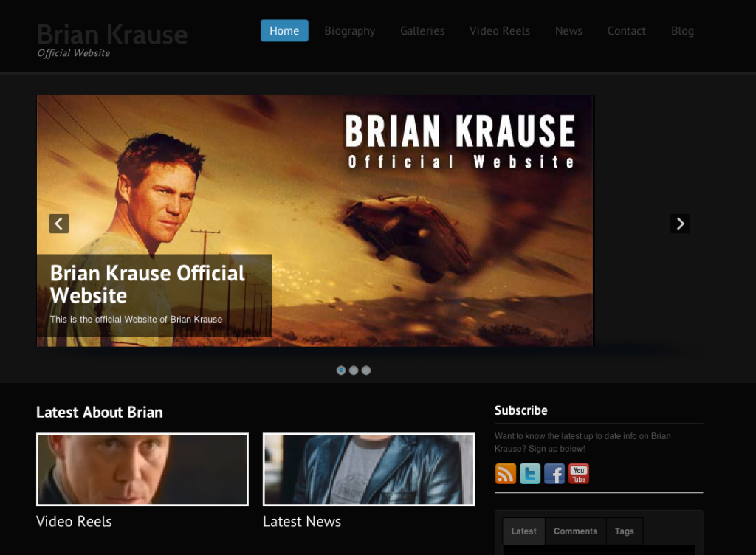Open the RSS feed icon

coord(505,474)
